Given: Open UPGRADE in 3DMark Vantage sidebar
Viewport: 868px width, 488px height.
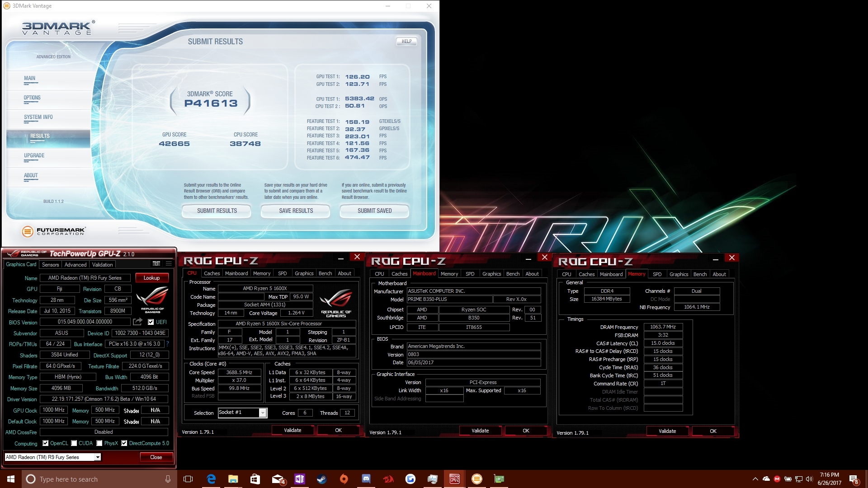Looking at the screenshot, I should pos(34,155).
